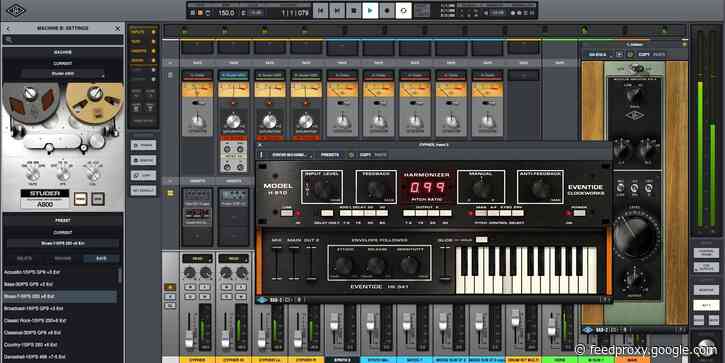725x363 pixels.
Task: Turn the large knob in right plugin
Action: [636, 236]
